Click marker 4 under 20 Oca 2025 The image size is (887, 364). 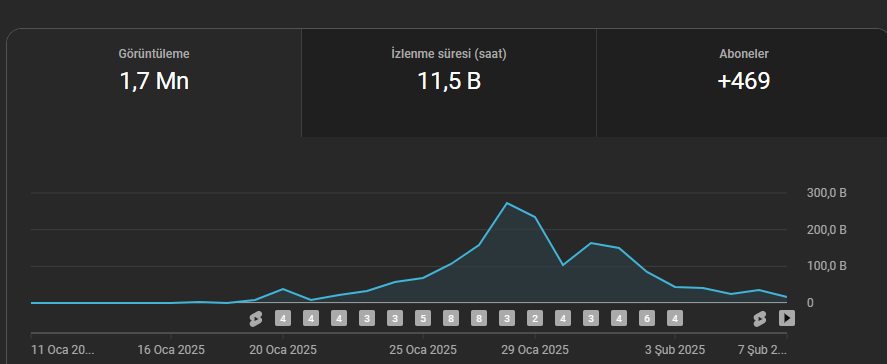point(283,318)
